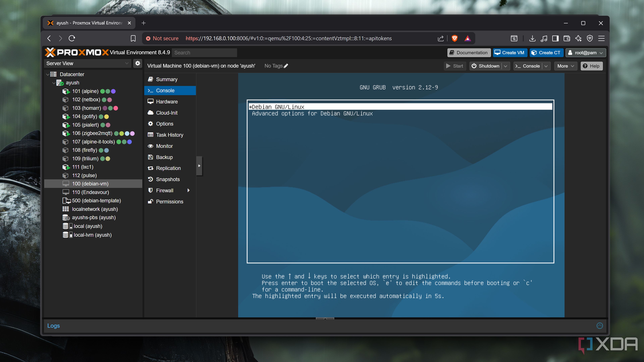Open the Server View settings gear
Screen dimensions: 644x362
click(138, 64)
